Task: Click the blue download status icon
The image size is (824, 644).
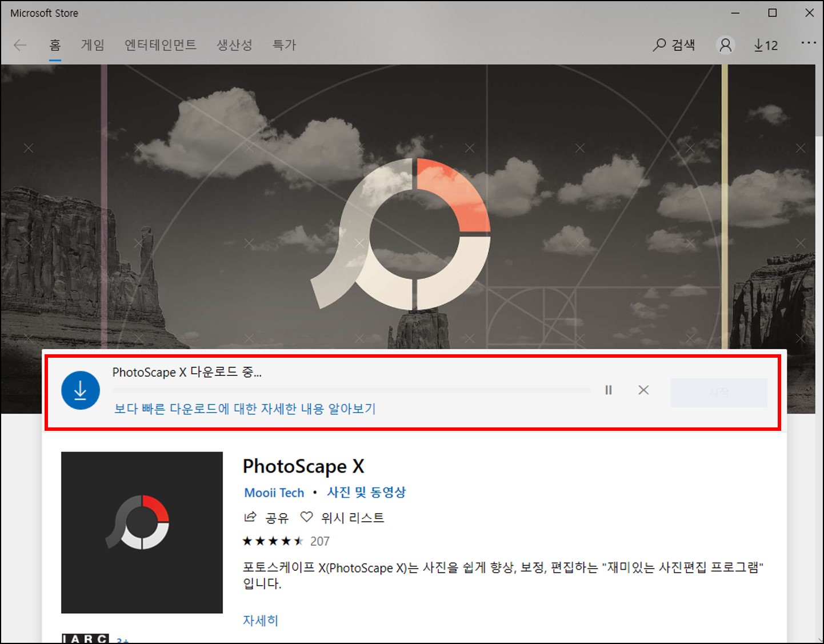Action: tap(81, 390)
